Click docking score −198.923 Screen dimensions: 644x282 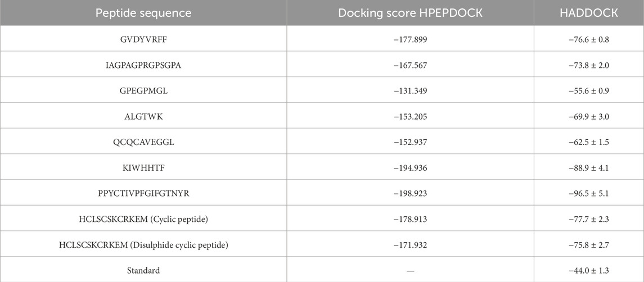(x=410, y=193)
